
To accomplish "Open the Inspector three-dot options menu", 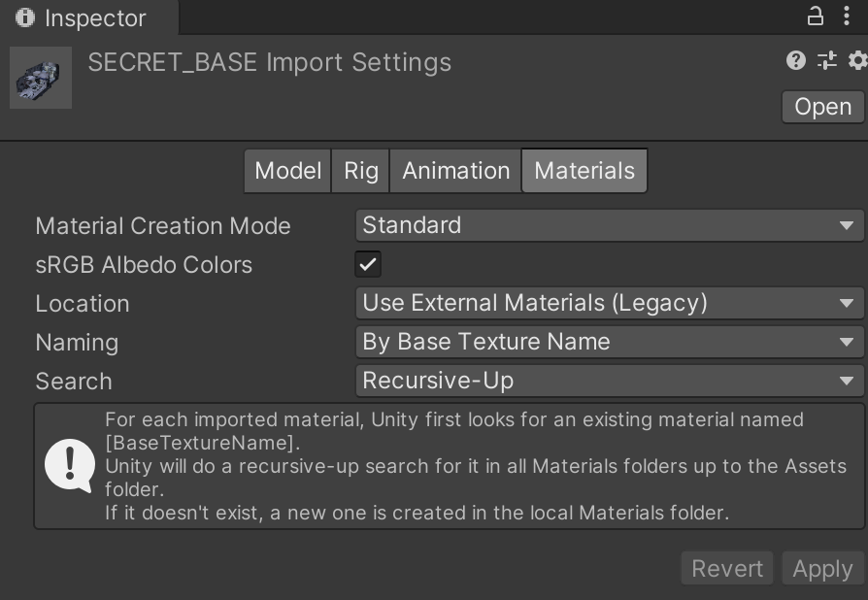I will (847, 17).
